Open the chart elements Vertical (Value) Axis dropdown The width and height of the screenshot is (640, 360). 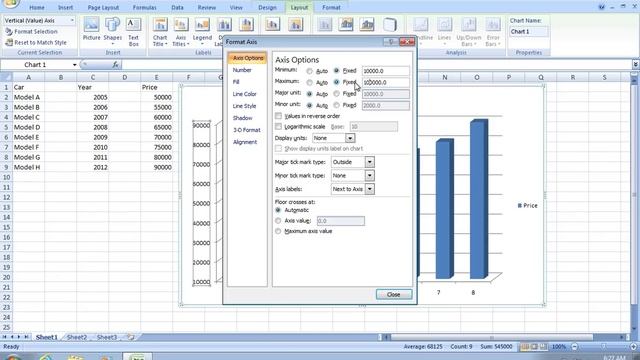pos(72,20)
